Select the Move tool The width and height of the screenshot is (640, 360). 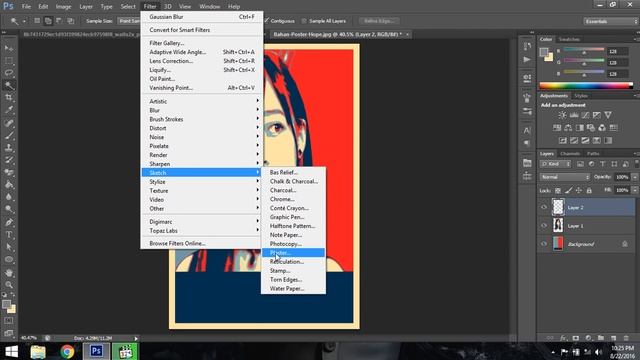point(9,48)
